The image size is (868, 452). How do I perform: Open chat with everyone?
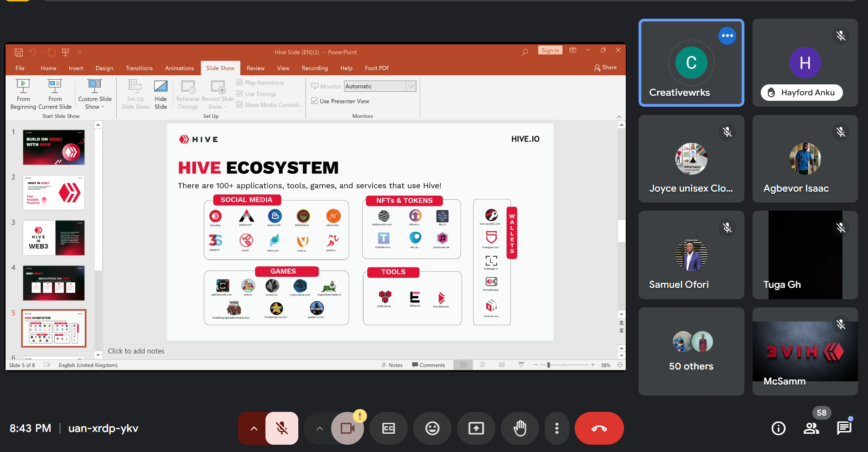pyautogui.click(x=844, y=428)
